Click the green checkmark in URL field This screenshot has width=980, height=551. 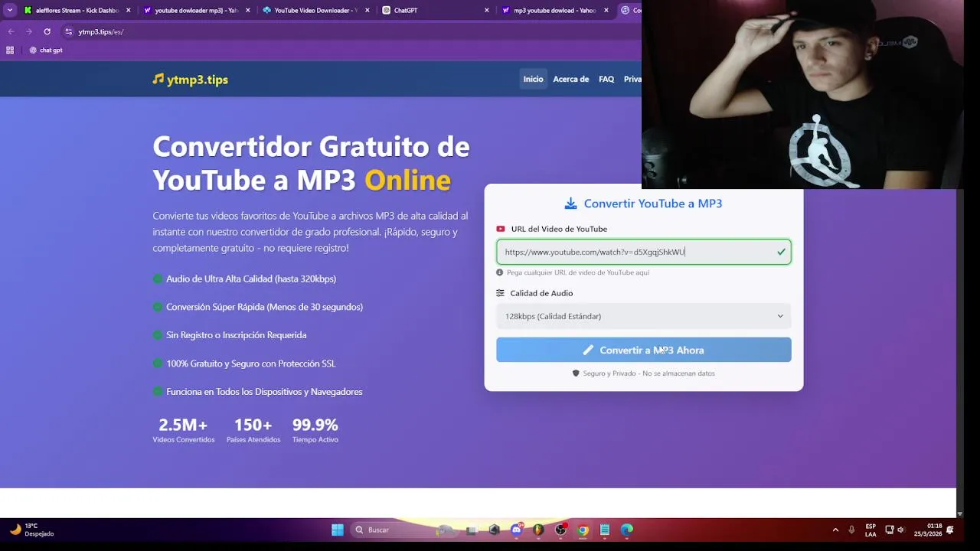point(781,252)
